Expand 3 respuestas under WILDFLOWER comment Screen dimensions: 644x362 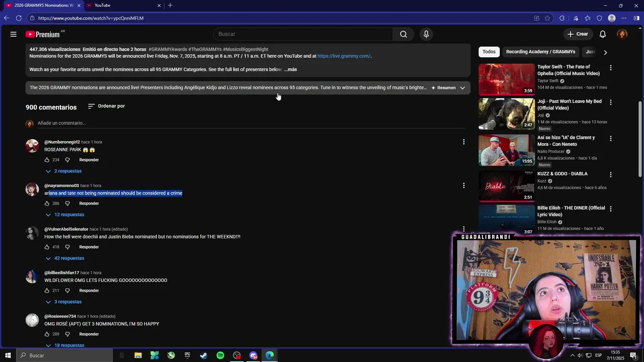click(63, 302)
